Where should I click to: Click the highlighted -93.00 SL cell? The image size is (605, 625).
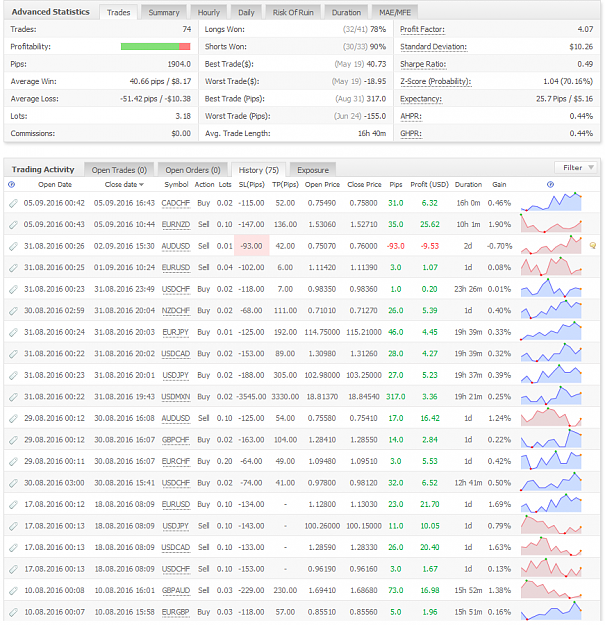point(251,246)
